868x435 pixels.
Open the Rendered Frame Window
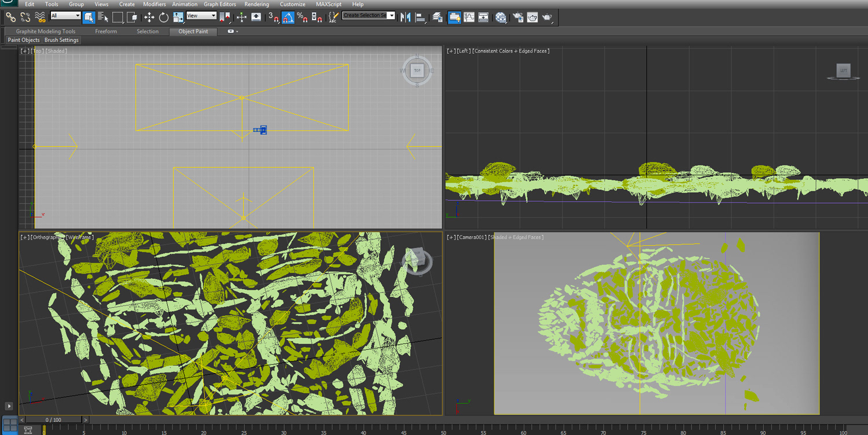tap(532, 17)
